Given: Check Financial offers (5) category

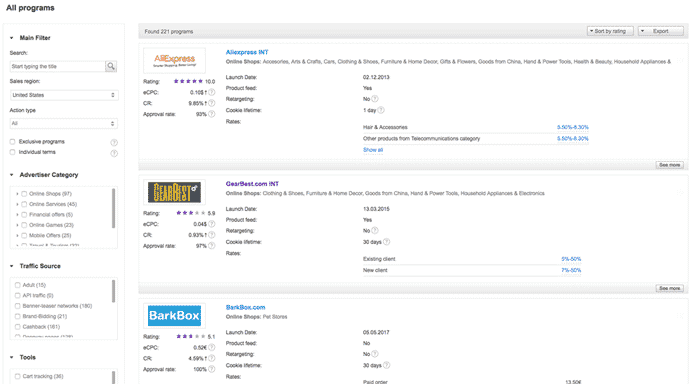Looking at the screenshot, I should tap(24, 215).
